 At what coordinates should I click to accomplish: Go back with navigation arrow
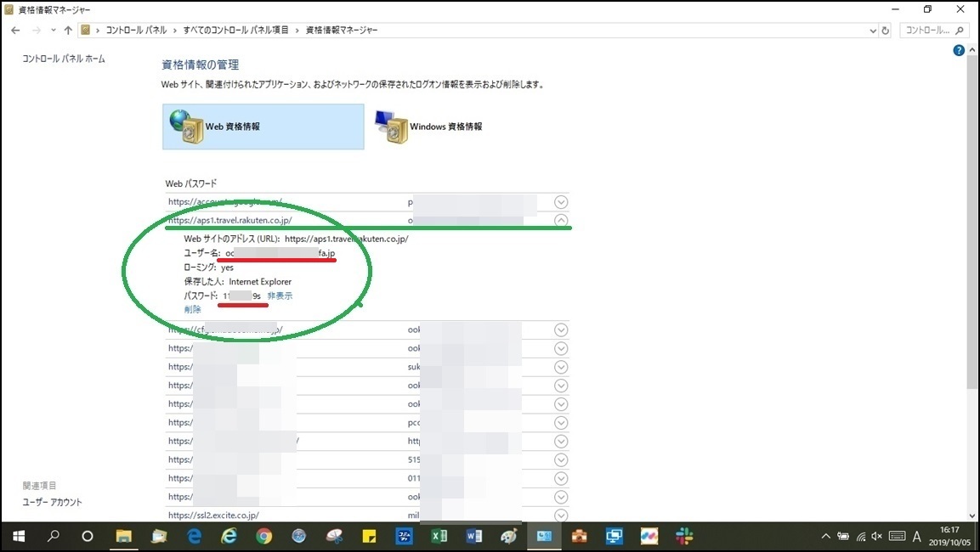(x=15, y=30)
